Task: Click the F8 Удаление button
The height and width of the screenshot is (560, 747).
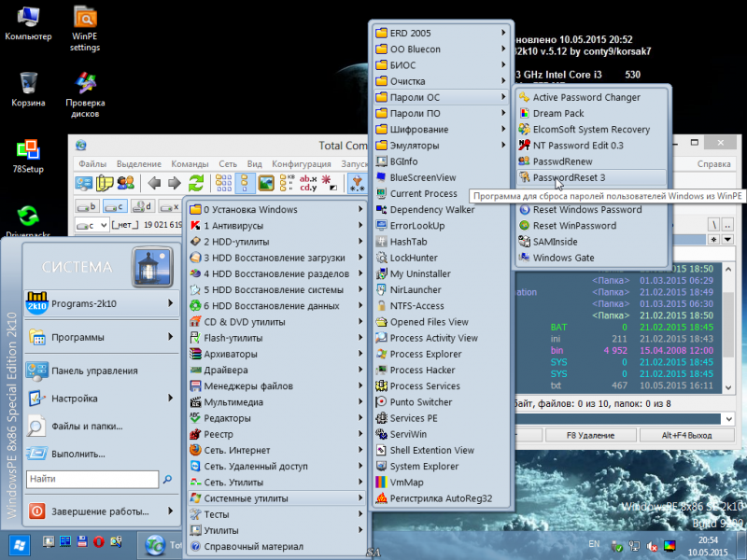Action: (x=590, y=435)
